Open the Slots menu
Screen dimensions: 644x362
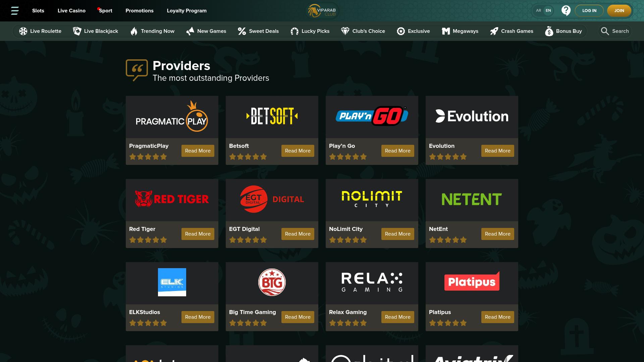38,11
